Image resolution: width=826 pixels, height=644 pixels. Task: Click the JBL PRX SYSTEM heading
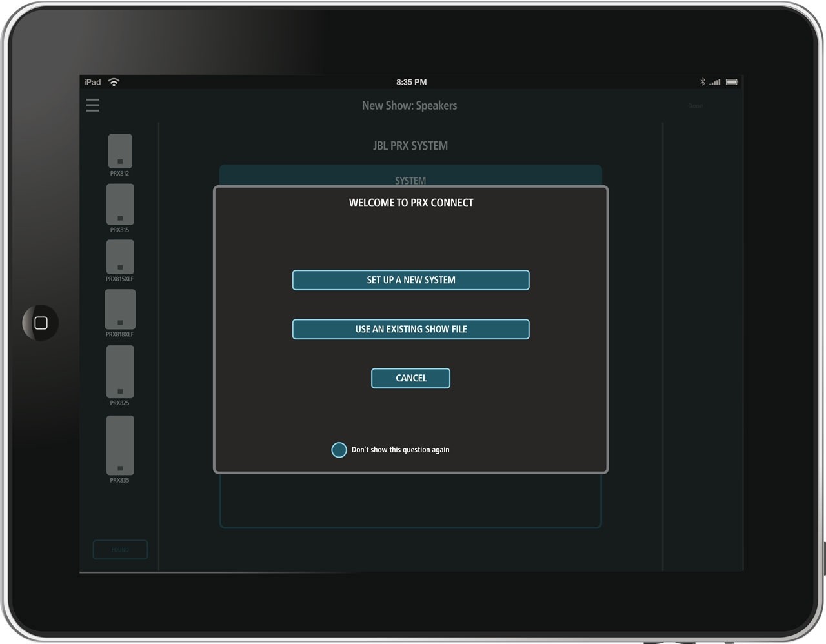pos(410,146)
